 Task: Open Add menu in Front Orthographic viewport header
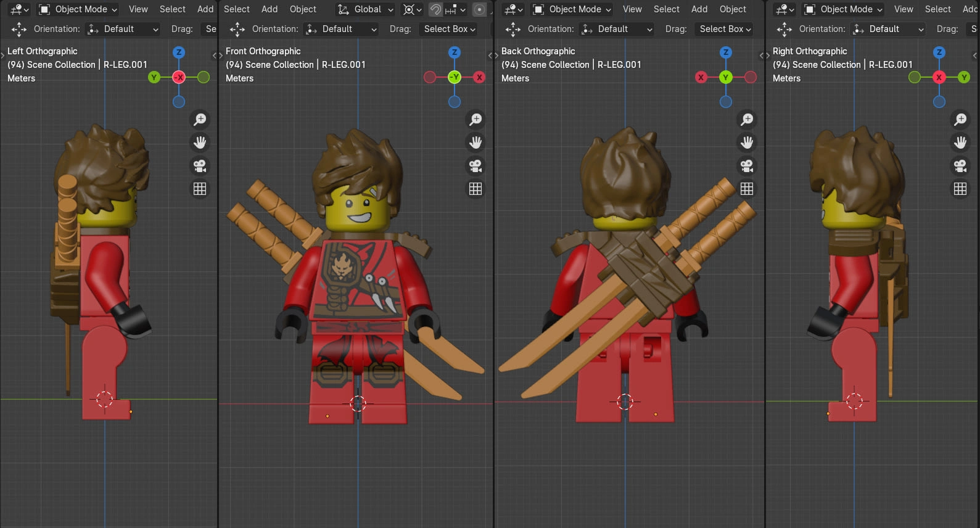(270, 9)
